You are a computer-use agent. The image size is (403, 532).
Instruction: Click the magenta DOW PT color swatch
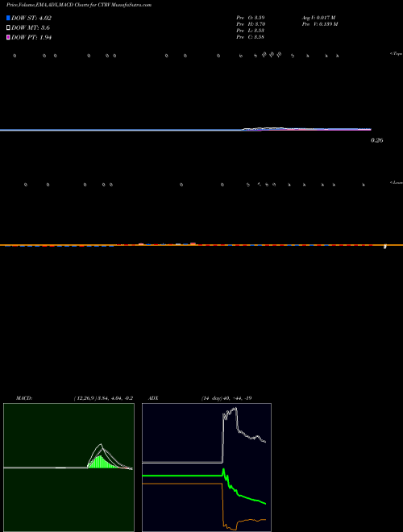pyautogui.click(x=8, y=37)
